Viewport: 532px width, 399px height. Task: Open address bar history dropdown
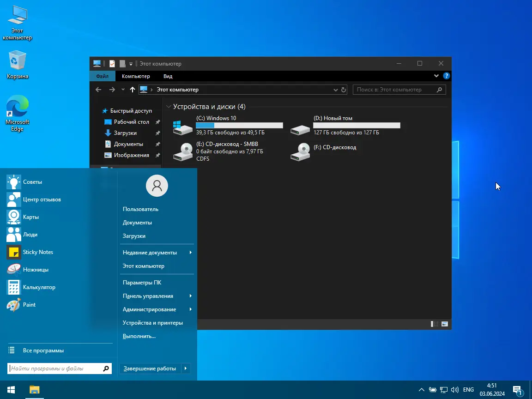tap(336, 90)
